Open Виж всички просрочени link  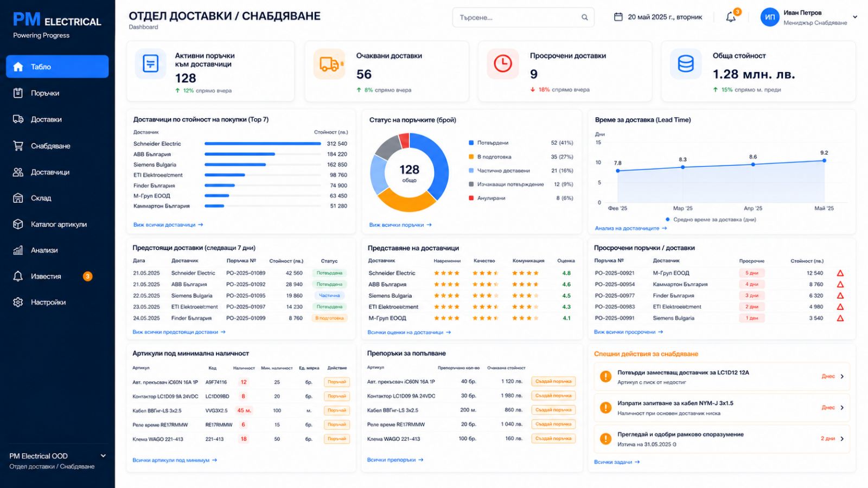point(628,332)
